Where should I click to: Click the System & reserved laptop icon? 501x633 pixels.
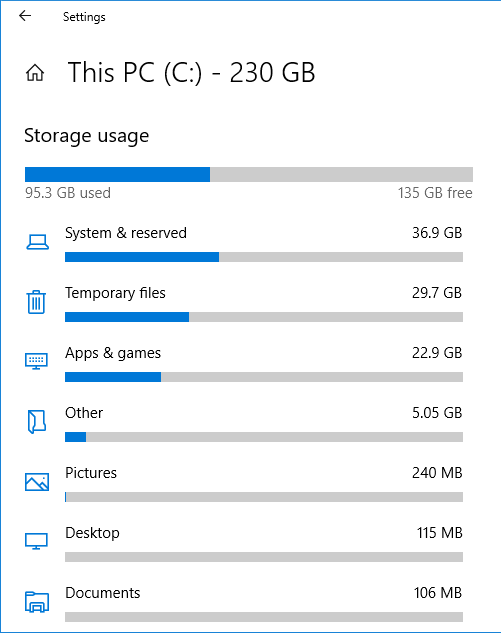(38, 242)
